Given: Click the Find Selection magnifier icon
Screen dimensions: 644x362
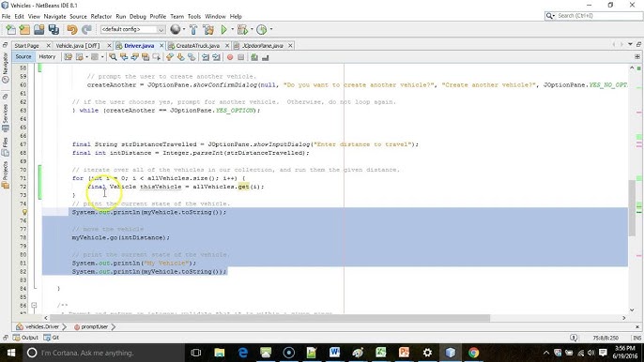Looking at the screenshot, I should click(113, 57).
